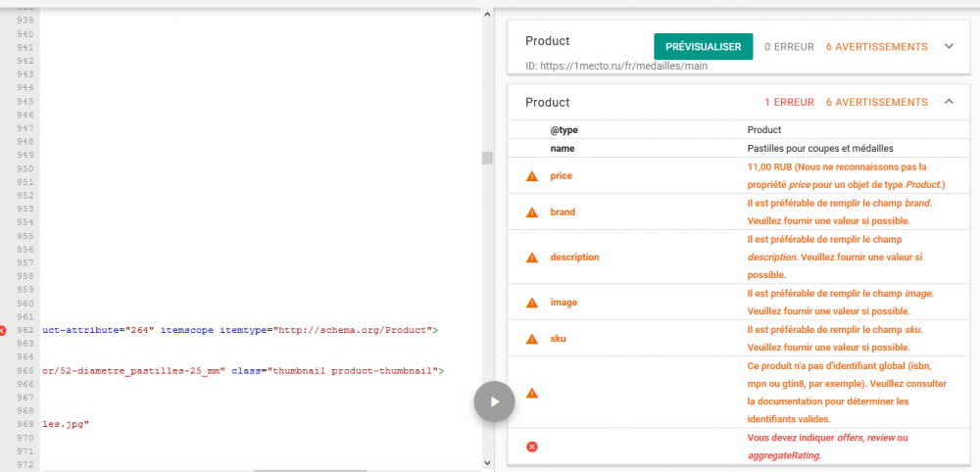Click the 1 ERREUR label
Screen dimensions: 980x472
(x=788, y=102)
